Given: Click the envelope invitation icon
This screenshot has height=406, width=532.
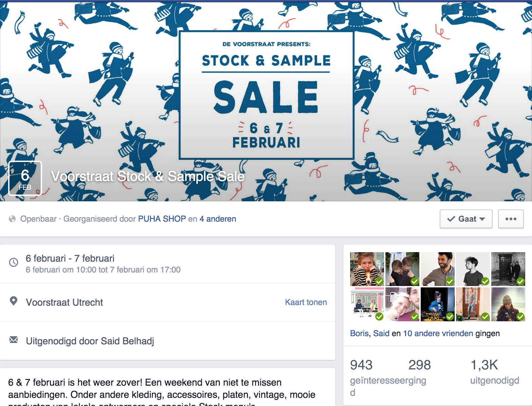Looking at the screenshot, I should tap(14, 340).
